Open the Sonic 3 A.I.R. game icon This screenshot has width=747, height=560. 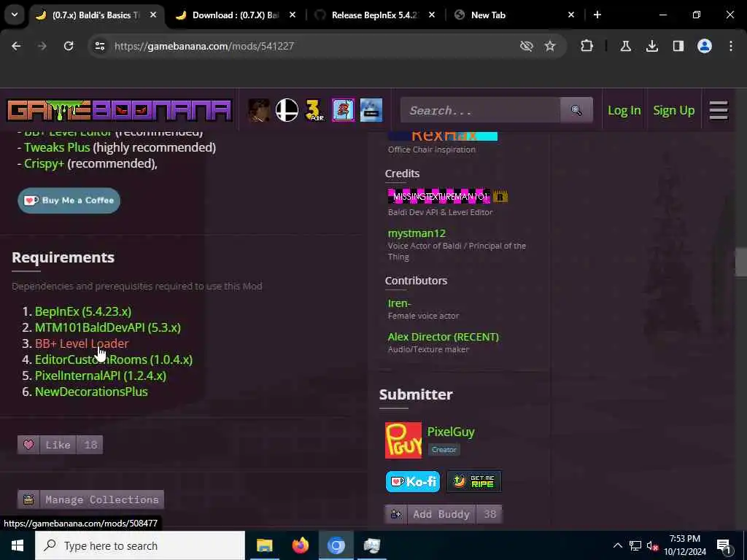tap(315, 111)
